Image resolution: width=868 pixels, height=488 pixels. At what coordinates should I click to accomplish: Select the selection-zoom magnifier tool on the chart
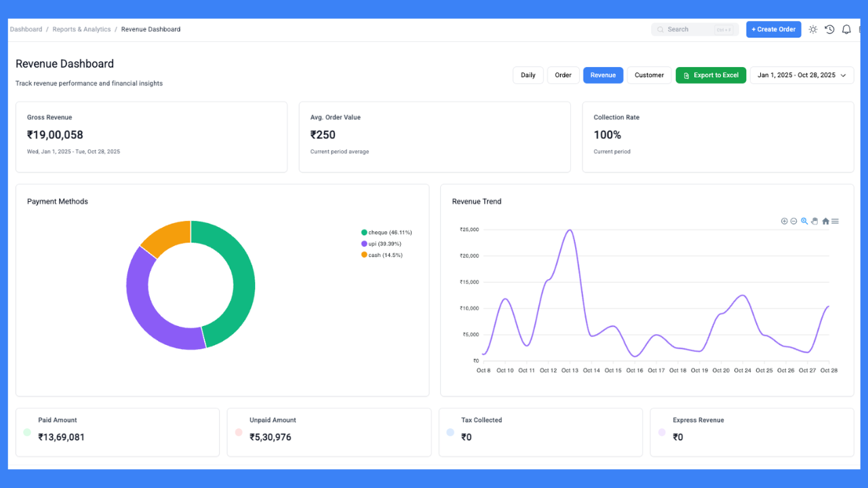[x=804, y=221]
